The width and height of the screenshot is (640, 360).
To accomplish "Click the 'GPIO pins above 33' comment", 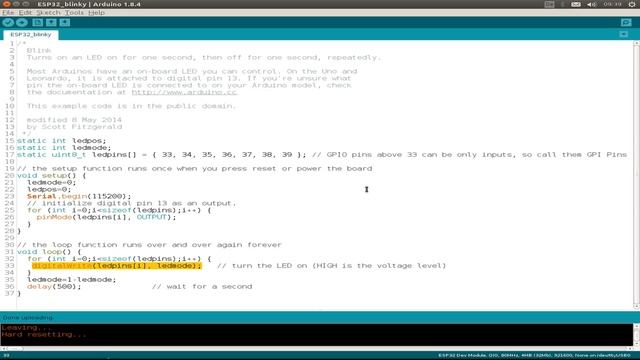I will coord(469,155).
